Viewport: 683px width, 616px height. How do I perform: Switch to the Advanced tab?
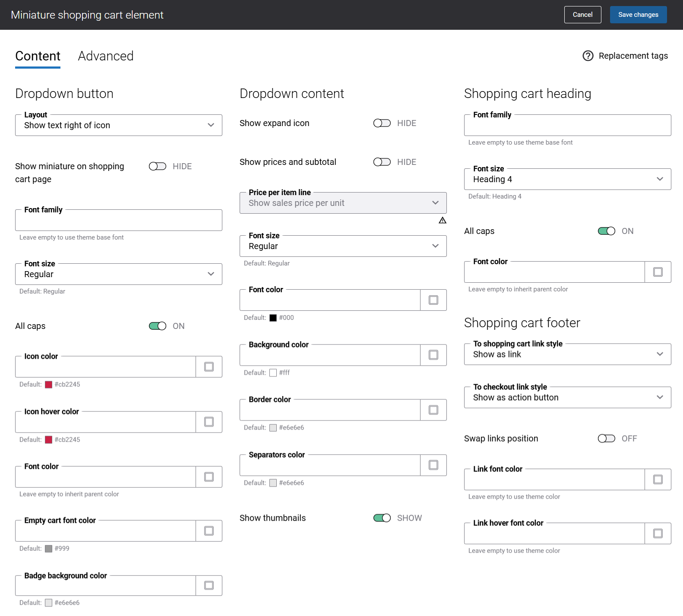coord(106,56)
